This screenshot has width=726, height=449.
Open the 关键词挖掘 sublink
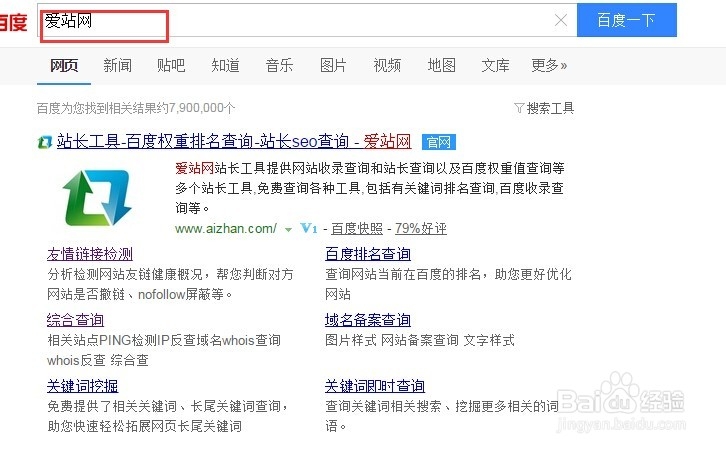(x=82, y=386)
